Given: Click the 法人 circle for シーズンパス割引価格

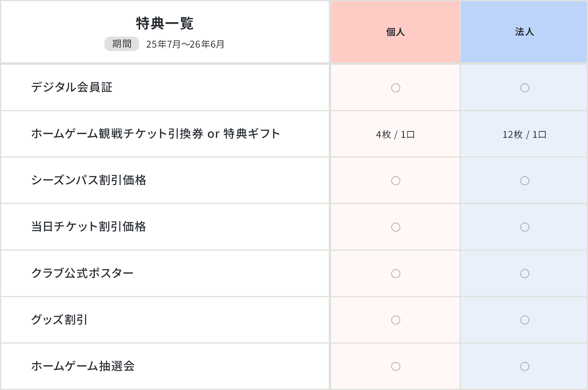Looking at the screenshot, I should pyautogui.click(x=525, y=181).
